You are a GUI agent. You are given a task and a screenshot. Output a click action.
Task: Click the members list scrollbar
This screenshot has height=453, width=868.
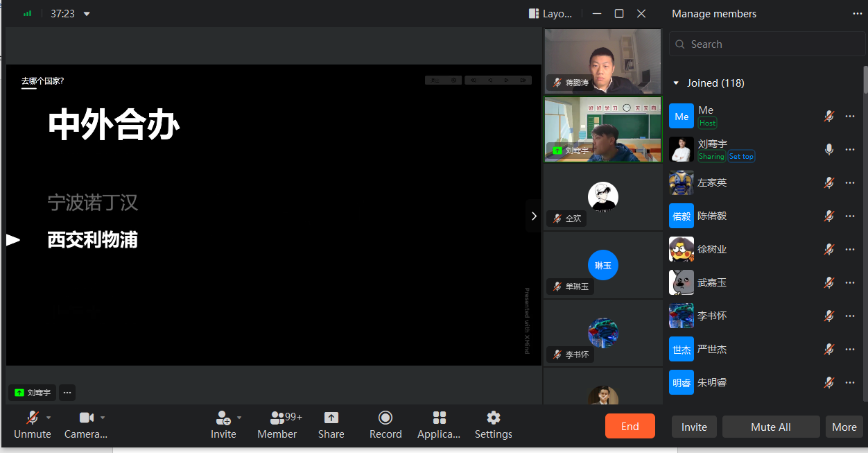pos(865,80)
